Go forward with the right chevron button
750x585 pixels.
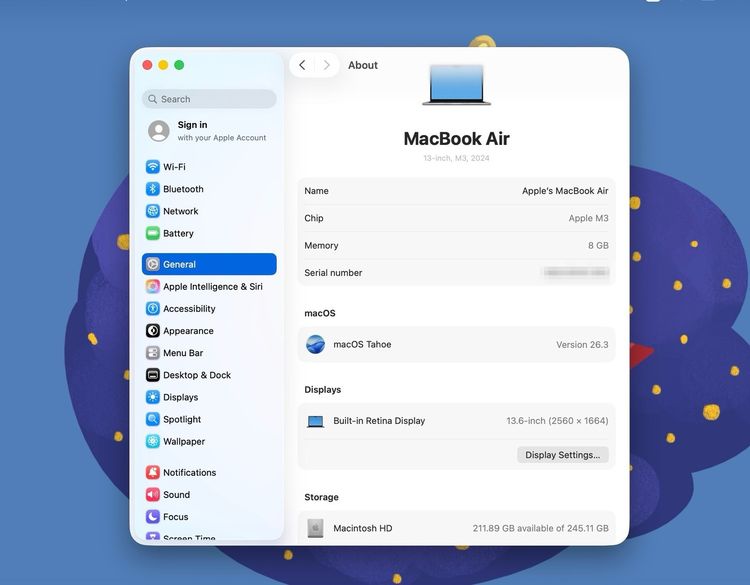pos(327,65)
